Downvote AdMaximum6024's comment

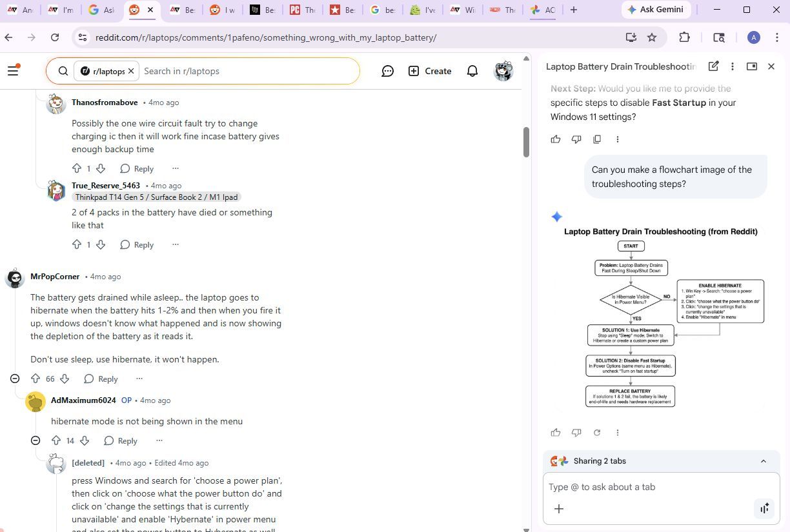(85, 440)
